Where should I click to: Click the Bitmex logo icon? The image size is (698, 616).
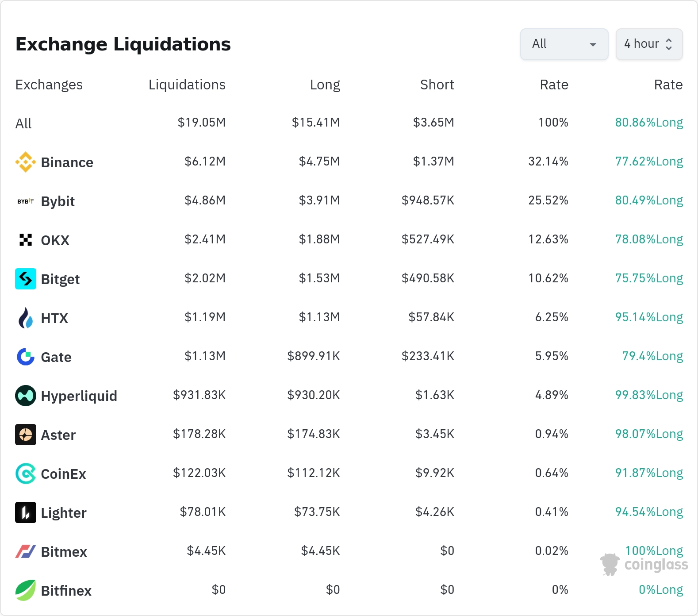tap(26, 551)
